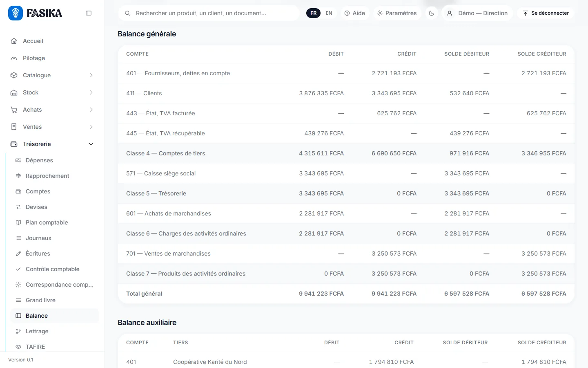Click the Dépenses banknote icon
Image resolution: width=588 pixels, height=368 pixels.
pyautogui.click(x=18, y=160)
